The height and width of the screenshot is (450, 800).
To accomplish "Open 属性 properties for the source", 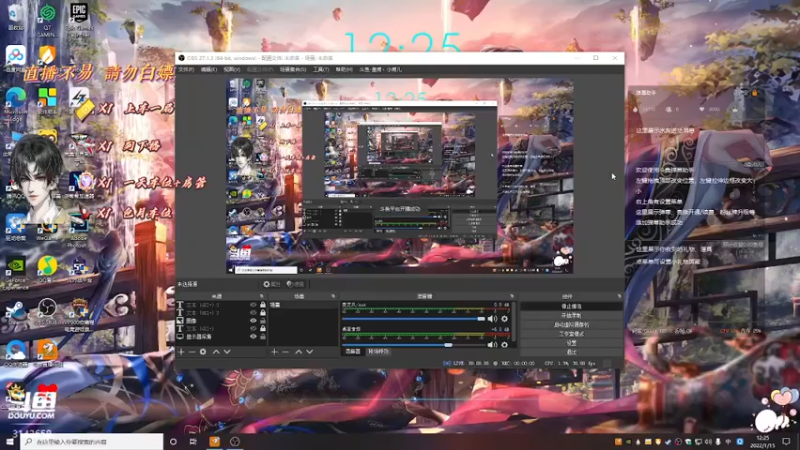I will pos(272,284).
